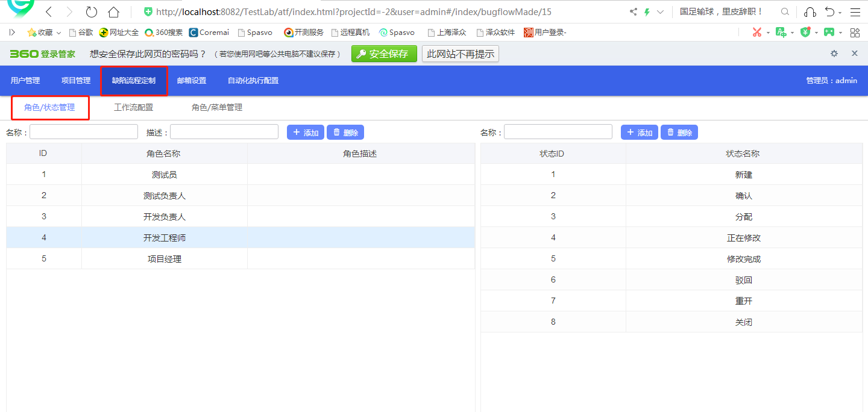Expand the 收藏 favorites dropdown

[x=58, y=33]
